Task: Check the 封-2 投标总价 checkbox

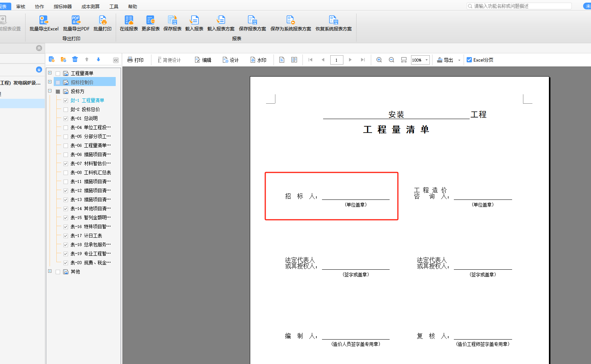Action: 66,110
